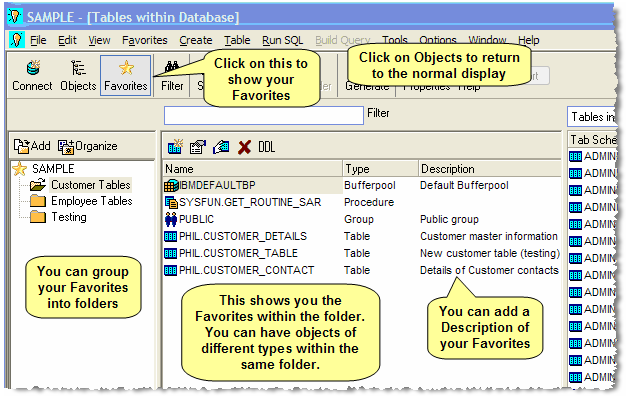Select the Customer Tables folder
626x398 pixels.
pos(91,185)
